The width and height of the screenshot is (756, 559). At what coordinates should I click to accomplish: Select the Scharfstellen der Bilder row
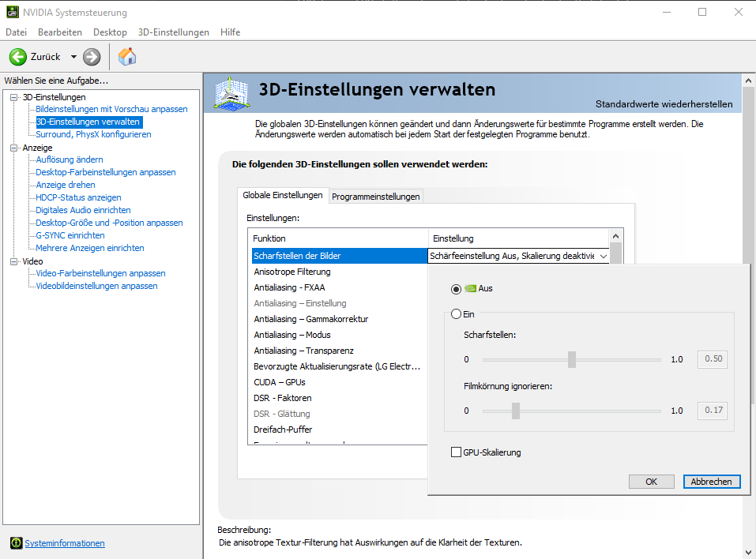pyautogui.click(x=340, y=256)
